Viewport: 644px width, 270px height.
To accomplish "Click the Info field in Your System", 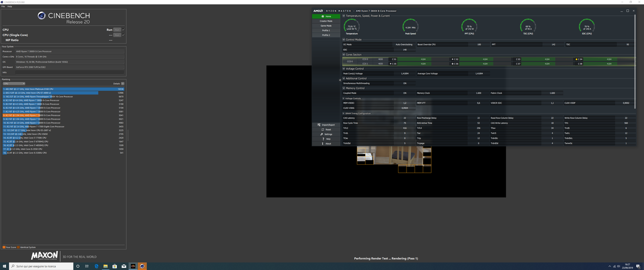I will pyautogui.click(x=69, y=73).
